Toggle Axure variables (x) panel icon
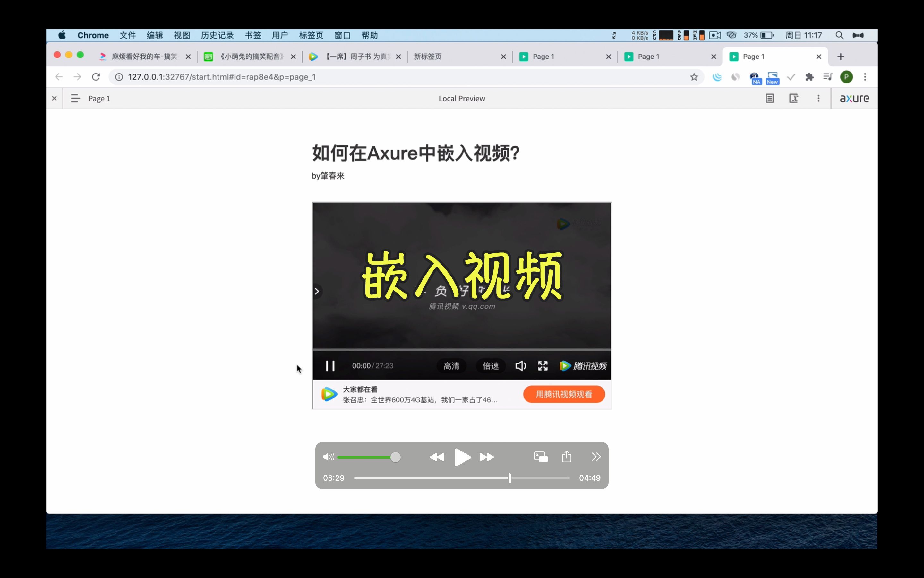The width and height of the screenshot is (924, 578). [794, 98]
